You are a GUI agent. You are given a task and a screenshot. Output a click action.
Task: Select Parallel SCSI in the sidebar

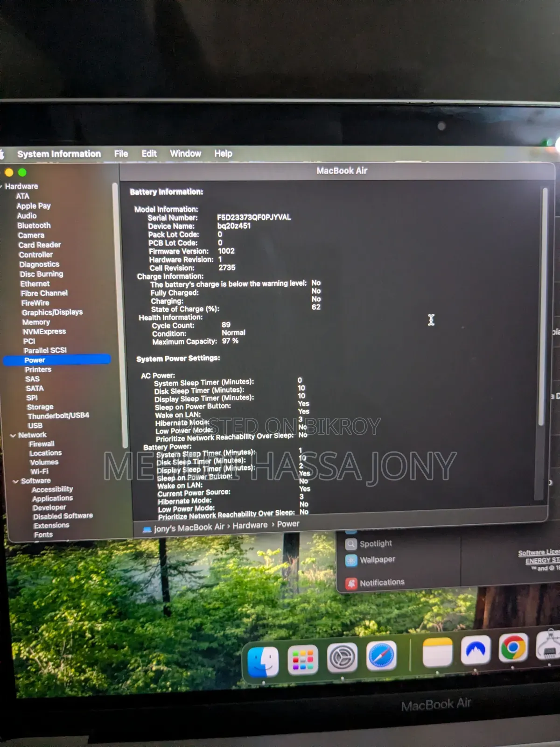click(45, 351)
